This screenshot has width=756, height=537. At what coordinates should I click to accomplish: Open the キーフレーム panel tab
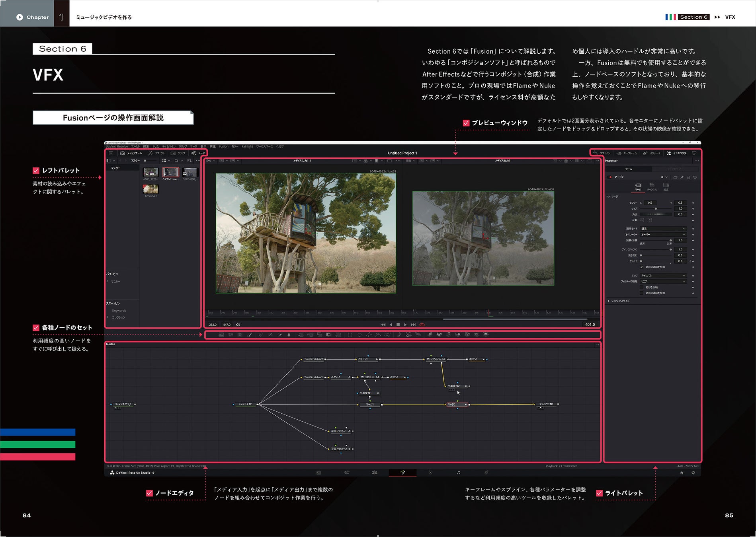(627, 153)
